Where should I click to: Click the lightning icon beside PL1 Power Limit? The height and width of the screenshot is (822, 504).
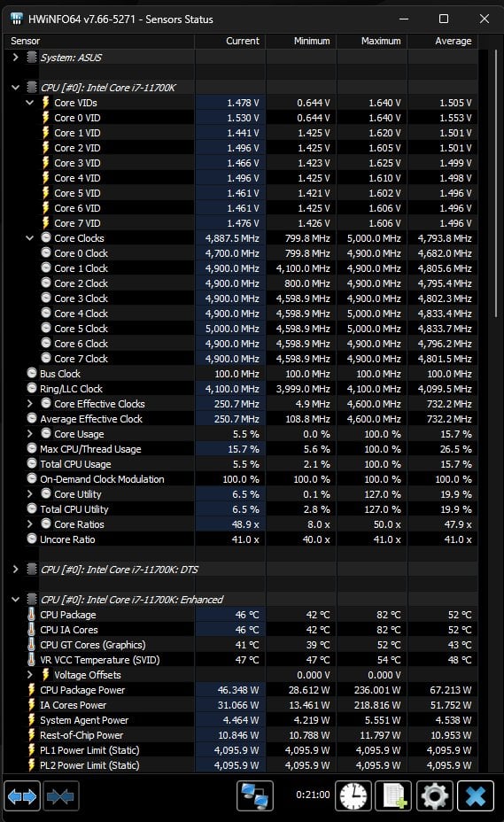coord(32,749)
